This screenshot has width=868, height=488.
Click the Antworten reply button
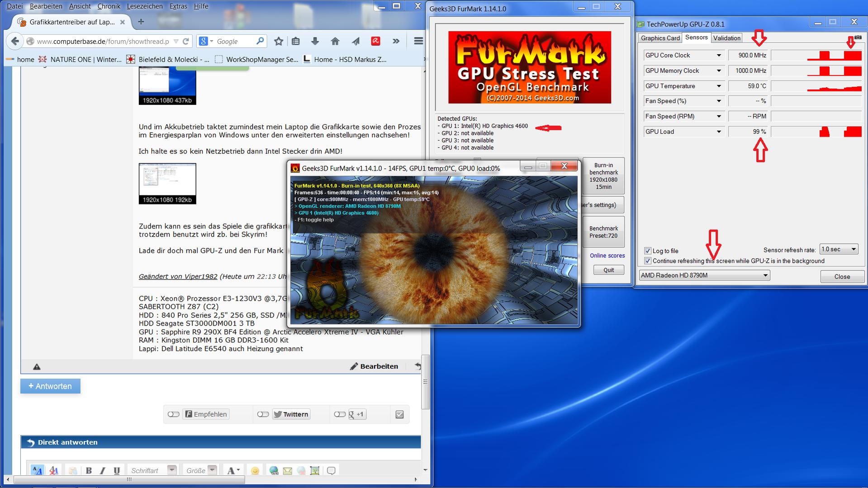[50, 386]
